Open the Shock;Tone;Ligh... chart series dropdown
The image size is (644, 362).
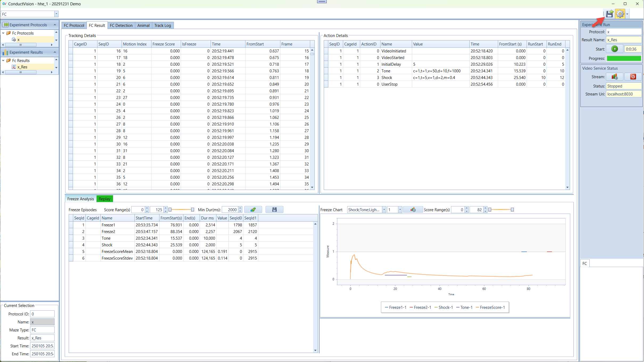click(x=384, y=210)
